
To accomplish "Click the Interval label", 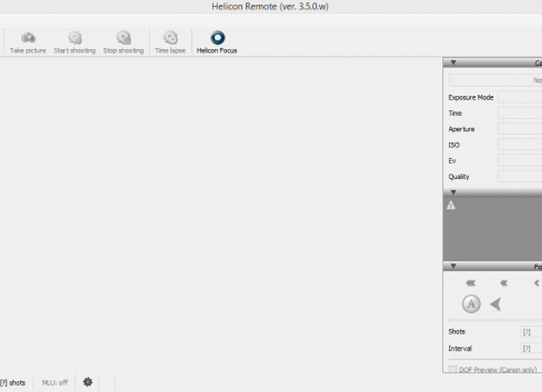I will coord(460,348).
